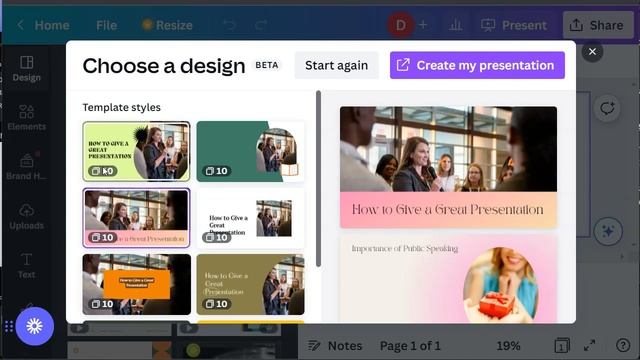Click the comment bubble icon beside canvas
This screenshot has height=360, width=640.
607,108
